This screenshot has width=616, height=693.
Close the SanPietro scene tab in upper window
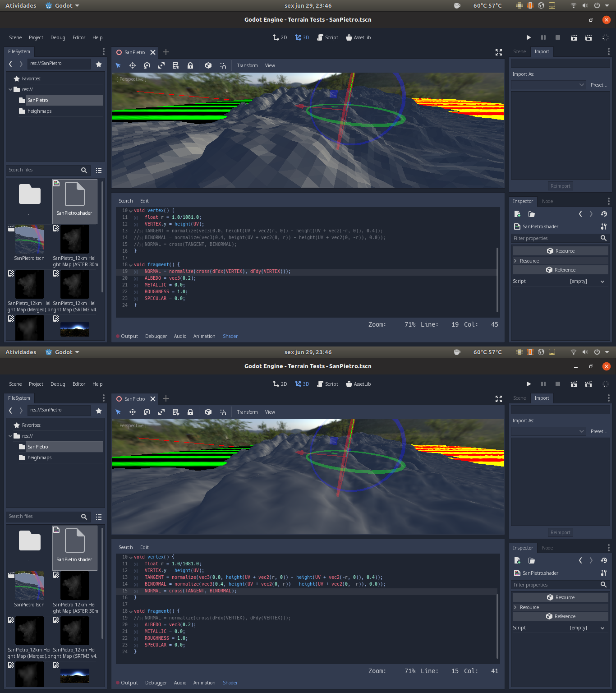(x=153, y=52)
